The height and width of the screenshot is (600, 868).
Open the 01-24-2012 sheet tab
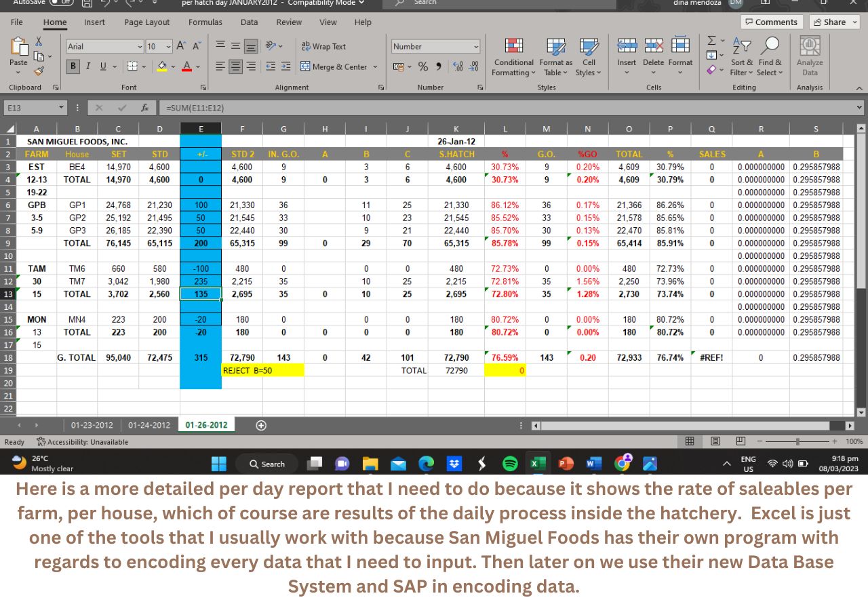(149, 425)
